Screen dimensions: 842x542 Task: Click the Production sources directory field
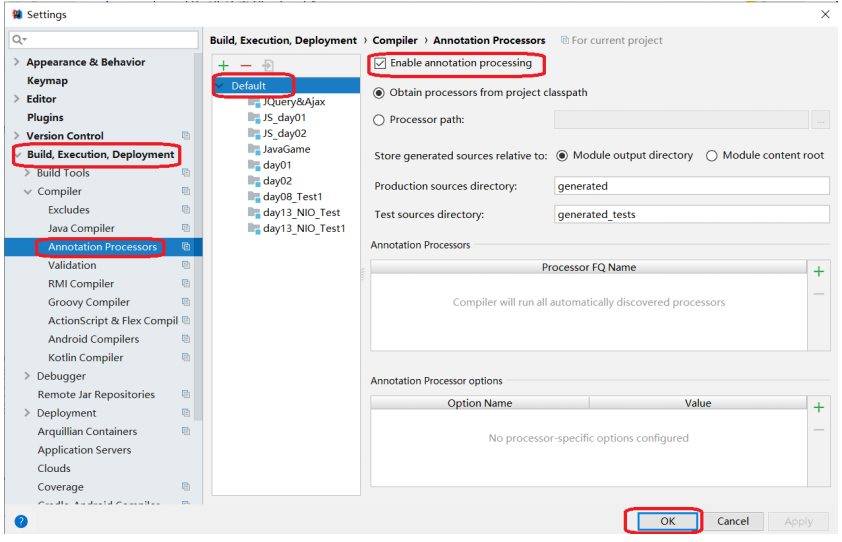pos(691,186)
